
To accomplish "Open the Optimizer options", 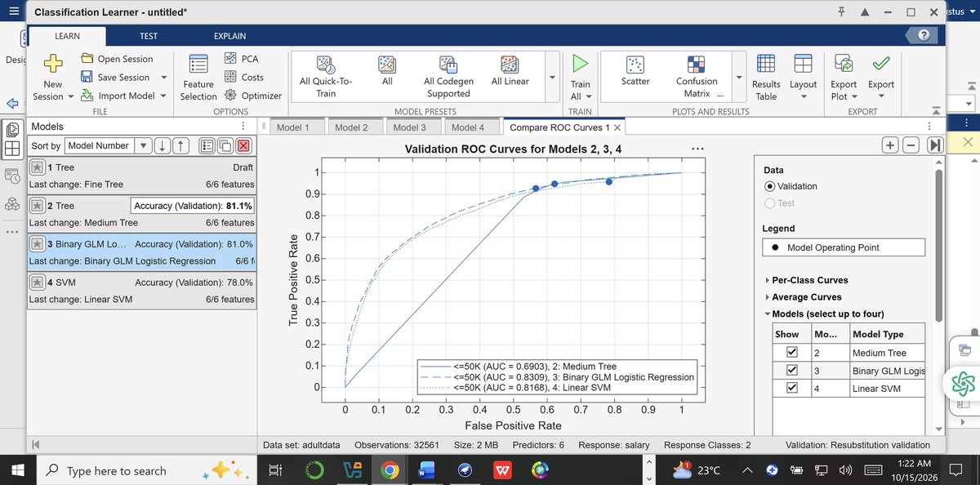I will coord(253,96).
